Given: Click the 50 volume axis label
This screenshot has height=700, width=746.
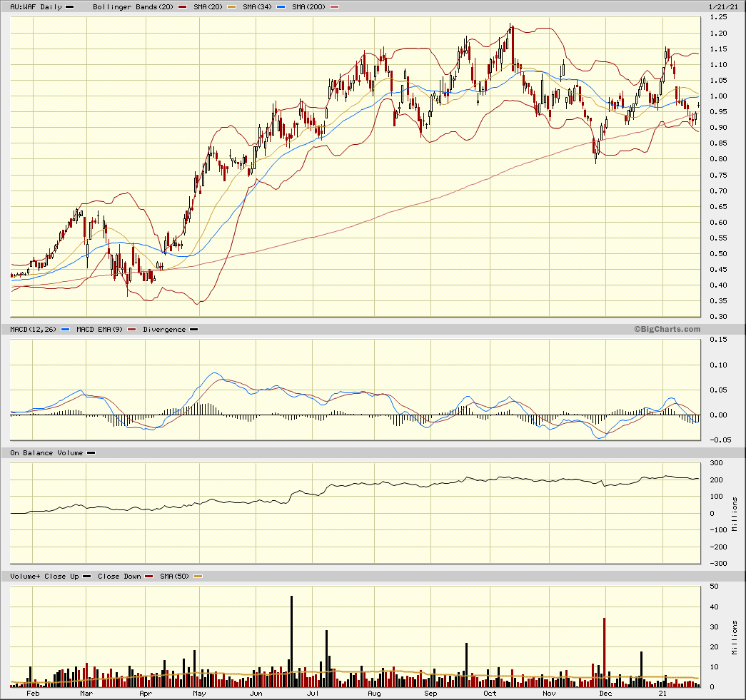Looking at the screenshot, I should (x=714, y=587).
